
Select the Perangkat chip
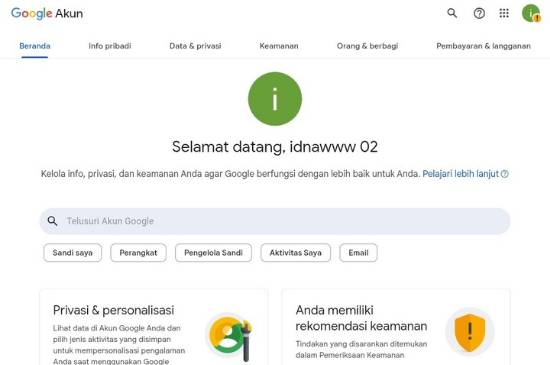(x=138, y=253)
